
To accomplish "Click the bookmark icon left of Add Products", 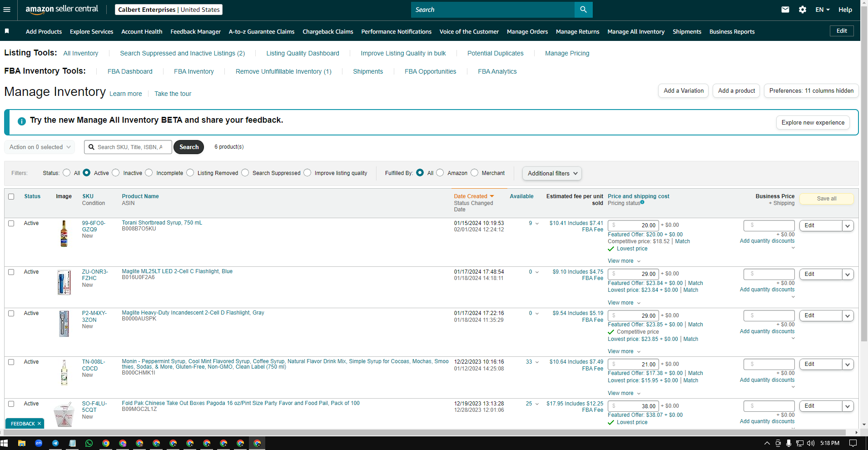I will pos(7,31).
